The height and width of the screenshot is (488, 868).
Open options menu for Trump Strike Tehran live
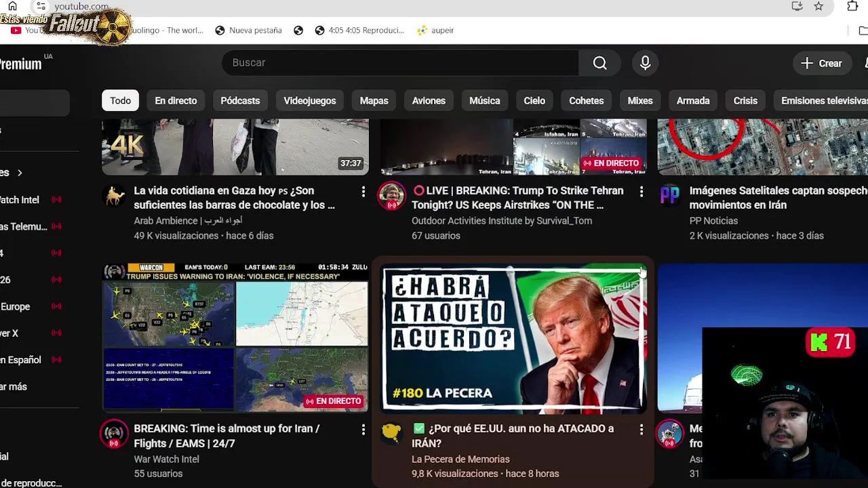(x=641, y=192)
